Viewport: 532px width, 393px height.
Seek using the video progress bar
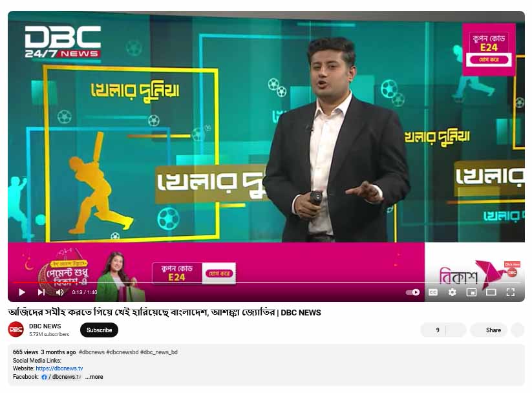(x=259, y=282)
